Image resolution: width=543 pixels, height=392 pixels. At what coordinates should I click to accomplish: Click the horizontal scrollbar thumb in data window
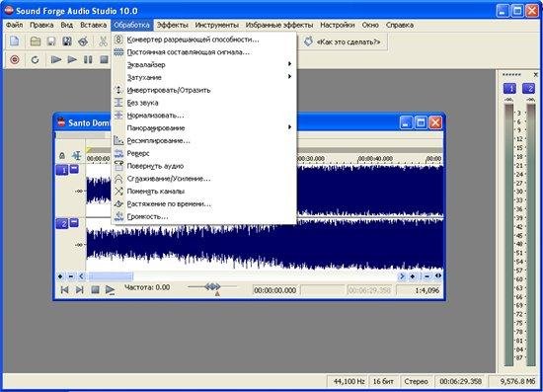(111, 276)
